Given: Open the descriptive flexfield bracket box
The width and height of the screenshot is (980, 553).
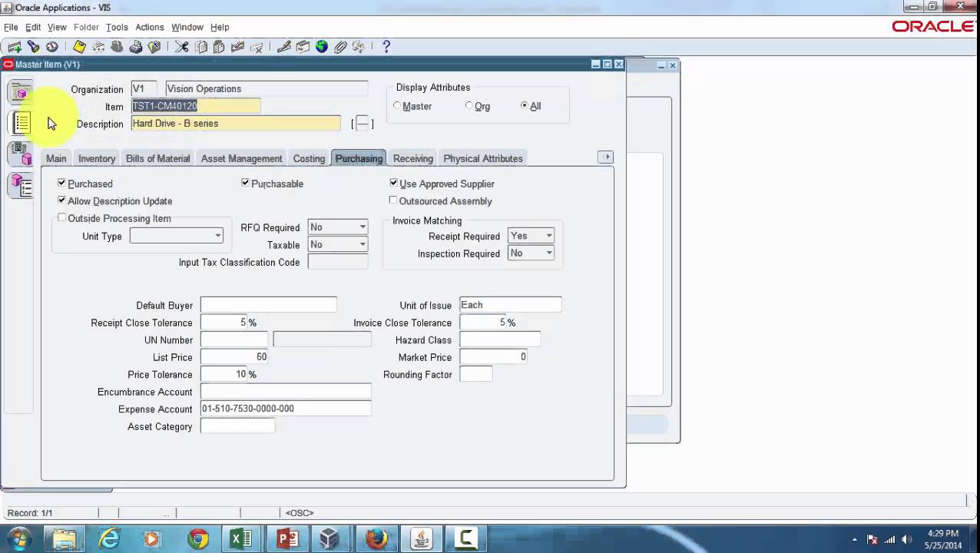Looking at the screenshot, I should click(x=363, y=124).
